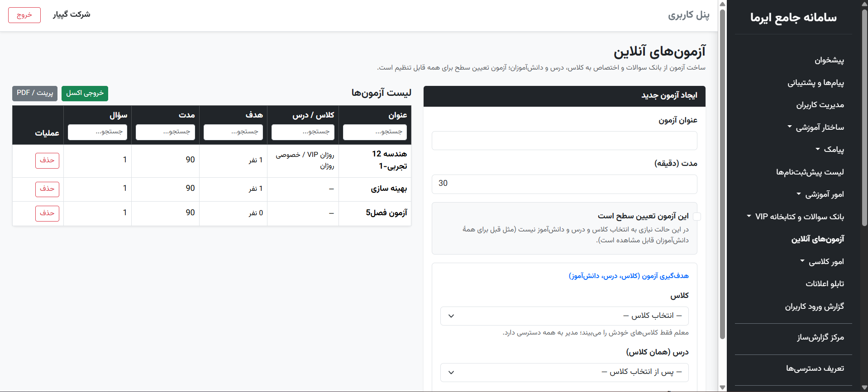868x392 pixels.
Task: Click the لیست آزمون‌ها heading
Action: (x=382, y=93)
